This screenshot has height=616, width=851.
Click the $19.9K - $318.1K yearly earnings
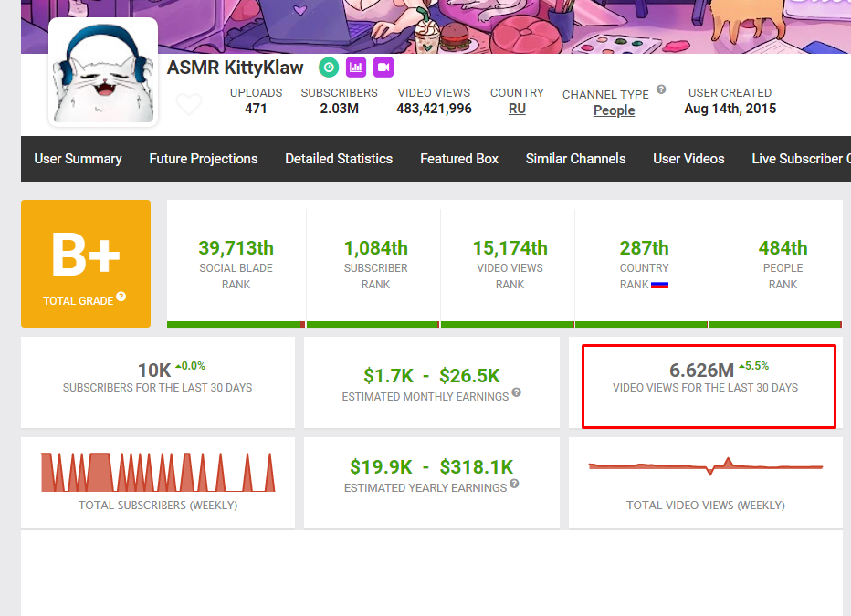[432, 467]
